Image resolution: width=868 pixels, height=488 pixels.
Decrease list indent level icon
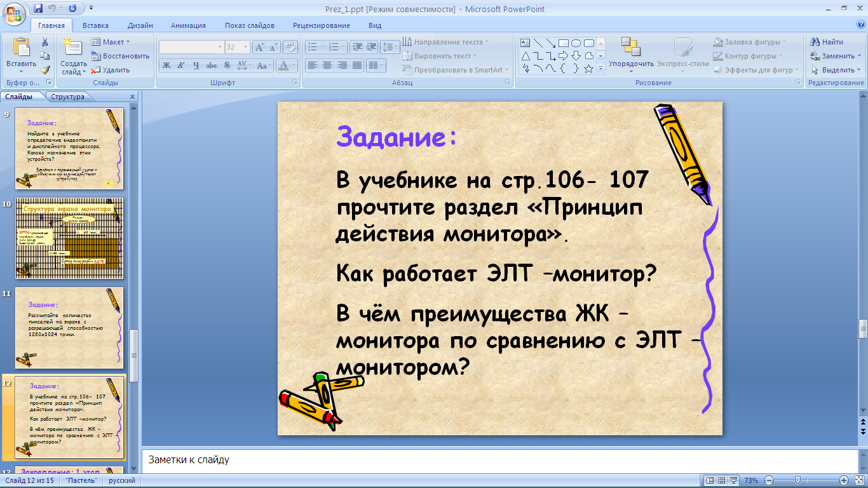pos(356,47)
